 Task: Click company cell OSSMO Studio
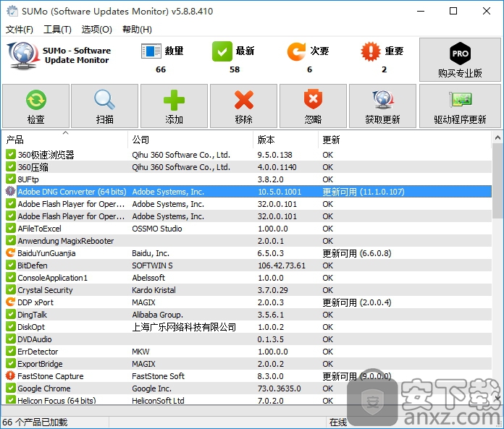[157, 229]
